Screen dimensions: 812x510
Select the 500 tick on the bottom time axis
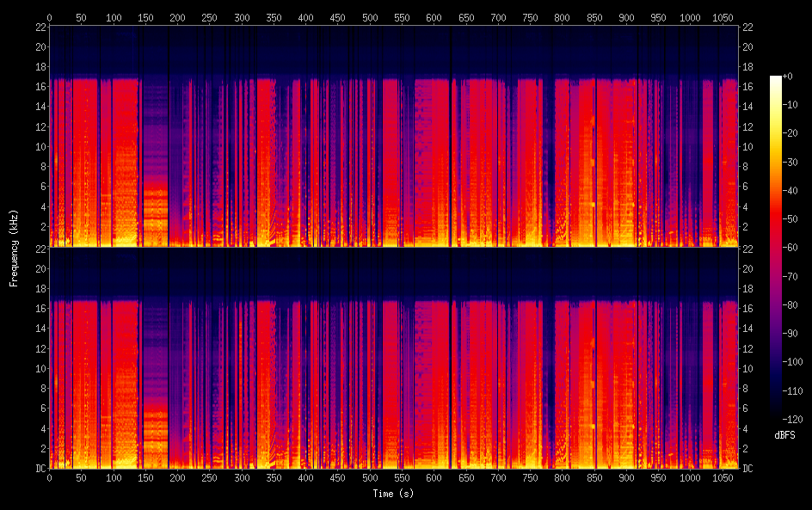tap(369, 477)
